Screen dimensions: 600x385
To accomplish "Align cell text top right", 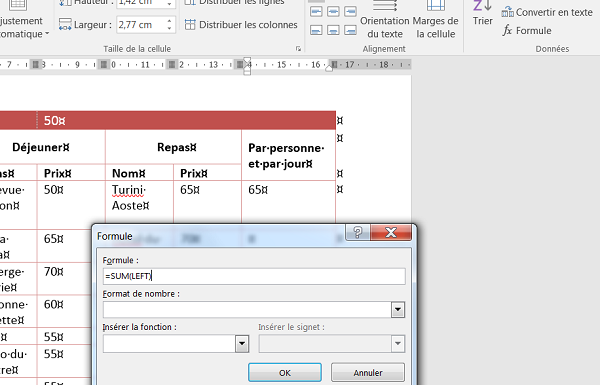I will tap(350, 11).
